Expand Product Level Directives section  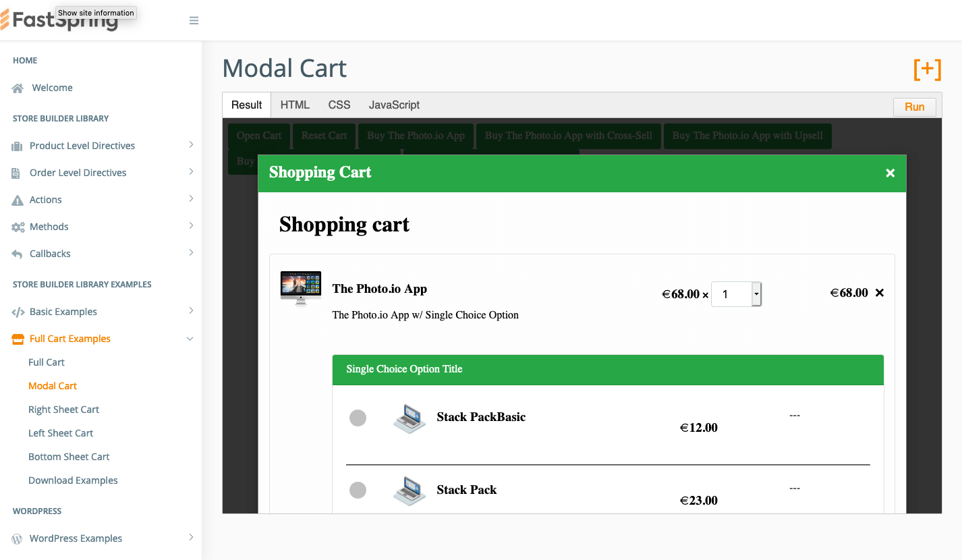click(x=191, y=145)
